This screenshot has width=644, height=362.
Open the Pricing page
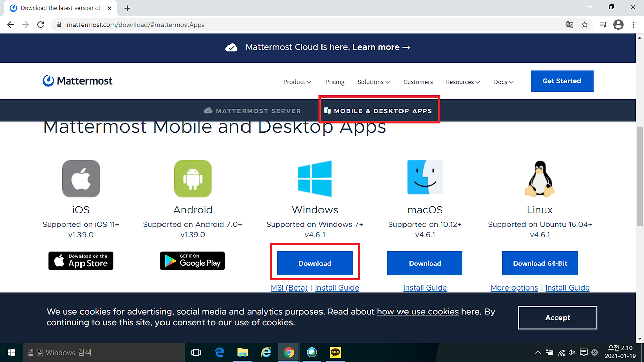point(335,82)
